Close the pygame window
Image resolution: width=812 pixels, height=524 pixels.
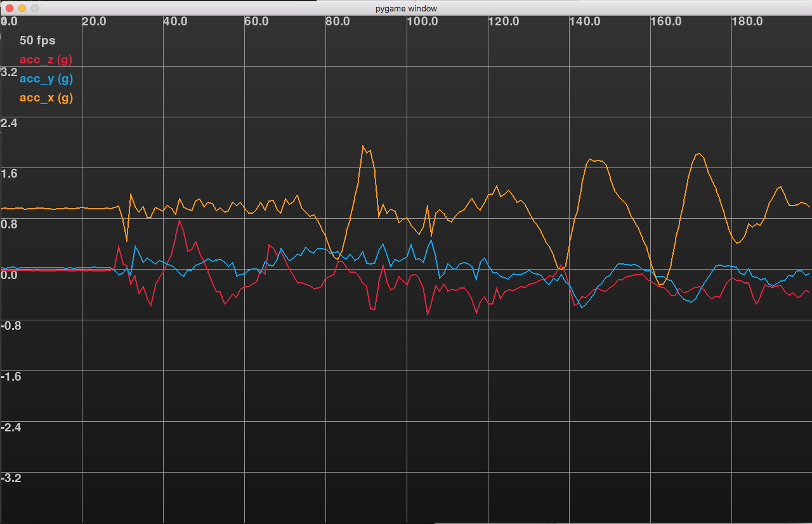point(9,8)
